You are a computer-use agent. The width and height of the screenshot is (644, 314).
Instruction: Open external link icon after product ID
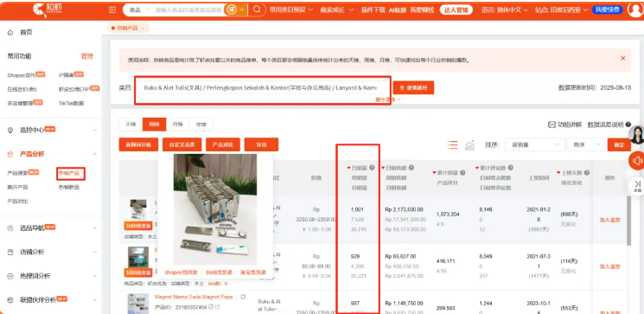[x=217, y=307]
